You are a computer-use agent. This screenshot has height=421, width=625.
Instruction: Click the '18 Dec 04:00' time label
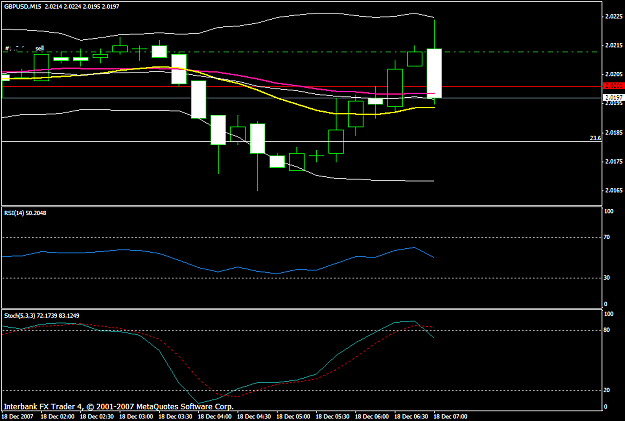tap(215, 417)
